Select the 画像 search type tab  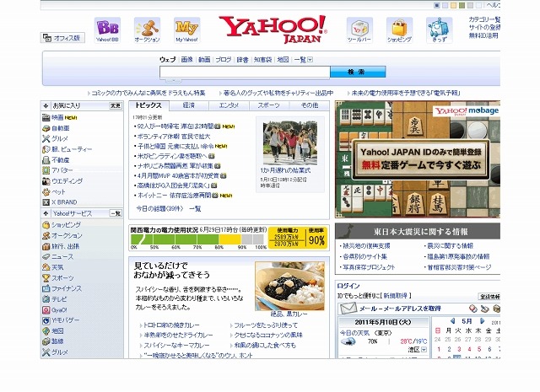186,60
